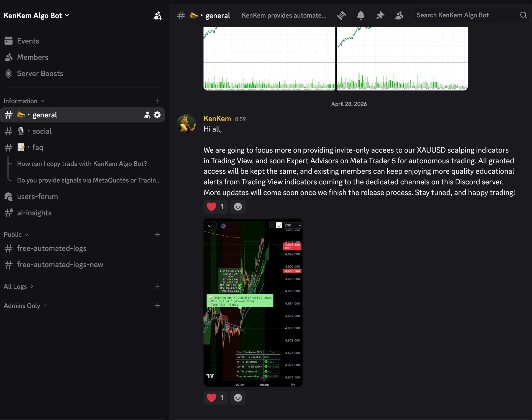
Task: Add reaction under the chart image
Action: pos(238,398)
